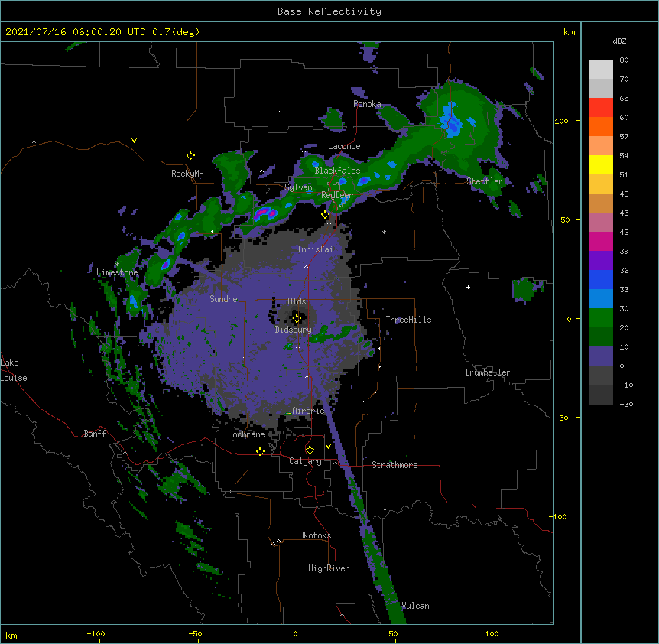
Task: Click the Innisfail city label
Action: 317,249
